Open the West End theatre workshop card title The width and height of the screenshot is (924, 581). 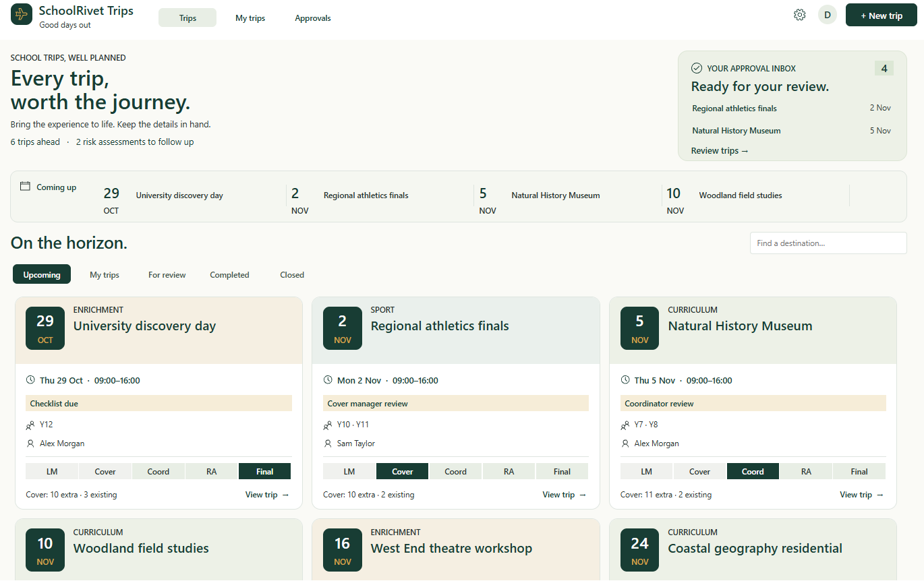tap(451, 548)
